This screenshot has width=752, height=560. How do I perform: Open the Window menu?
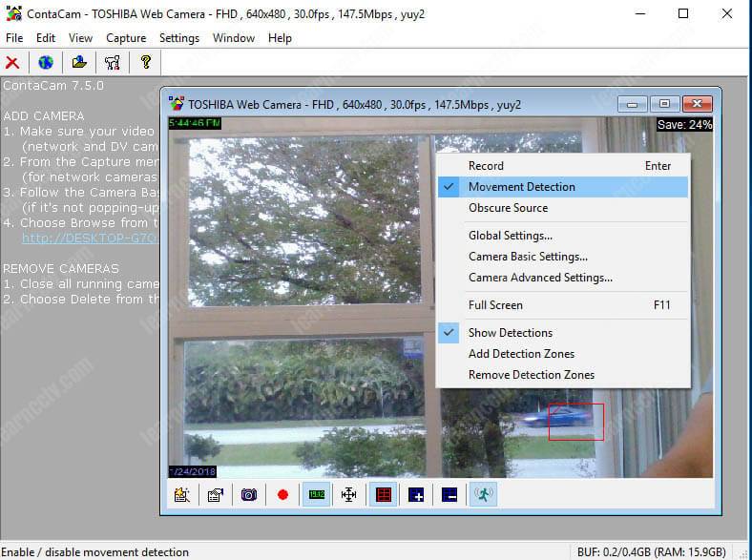[234, 38]
